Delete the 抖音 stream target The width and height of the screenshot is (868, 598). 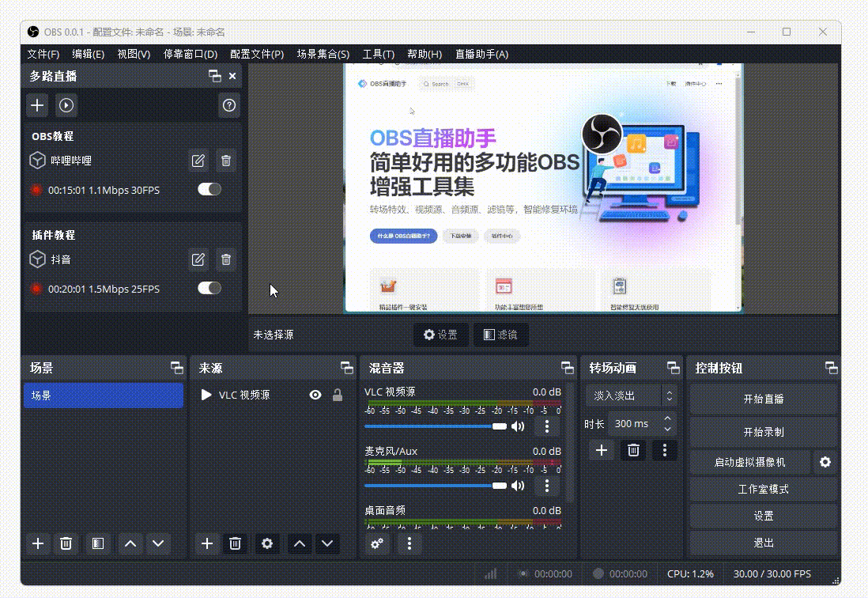point(226,259)
